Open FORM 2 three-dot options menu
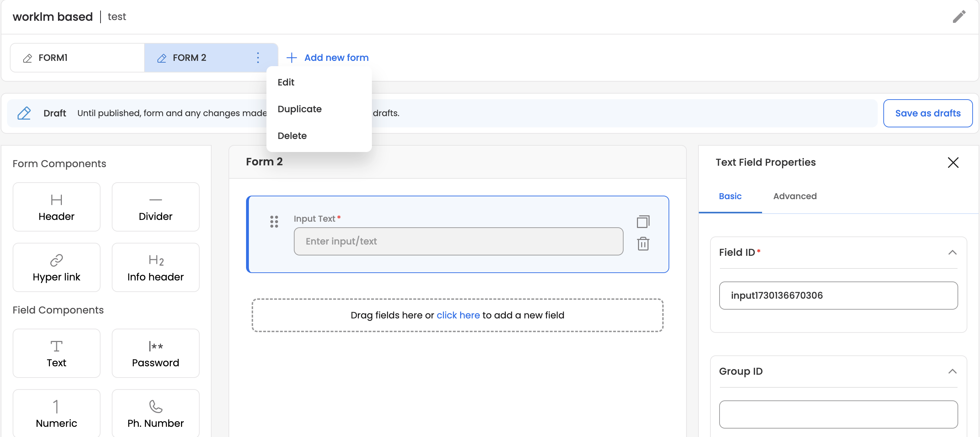This screenshot has width=980, height=437. pos(258,58)
